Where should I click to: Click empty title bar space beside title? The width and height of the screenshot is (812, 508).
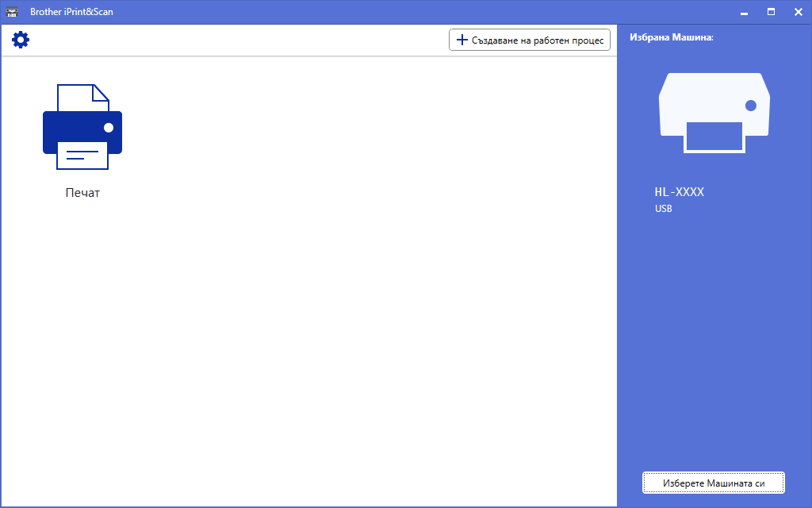coord(414,11)
